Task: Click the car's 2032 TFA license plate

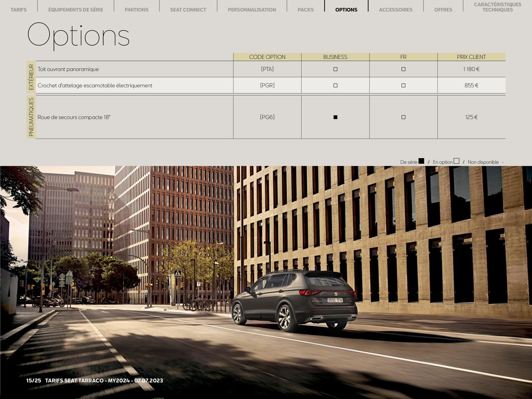Action: tap(335, 300)
